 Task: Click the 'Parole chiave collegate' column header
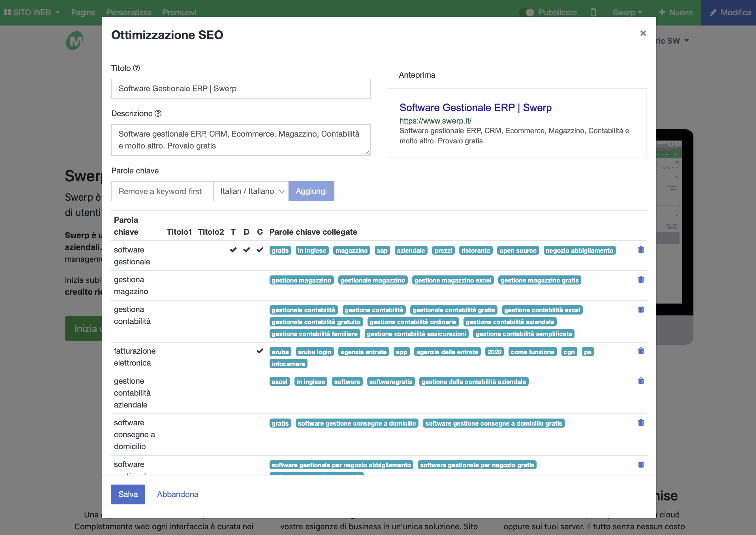pos(313,232)
